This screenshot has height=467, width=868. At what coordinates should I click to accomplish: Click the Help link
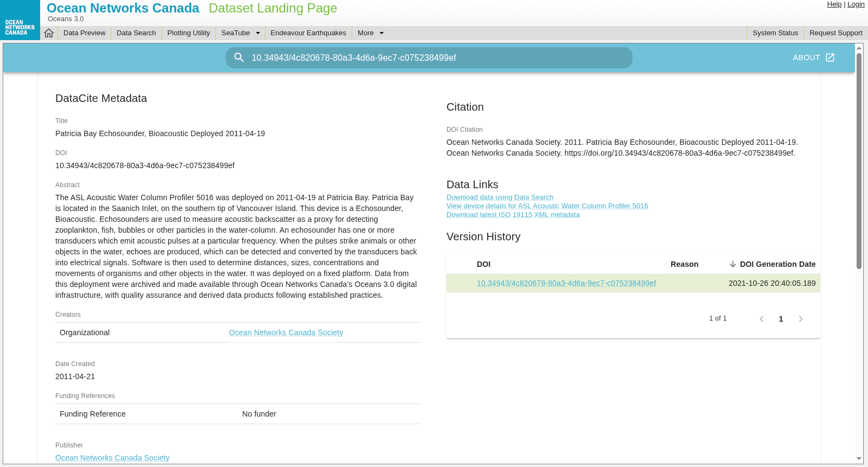pos(834,4)
